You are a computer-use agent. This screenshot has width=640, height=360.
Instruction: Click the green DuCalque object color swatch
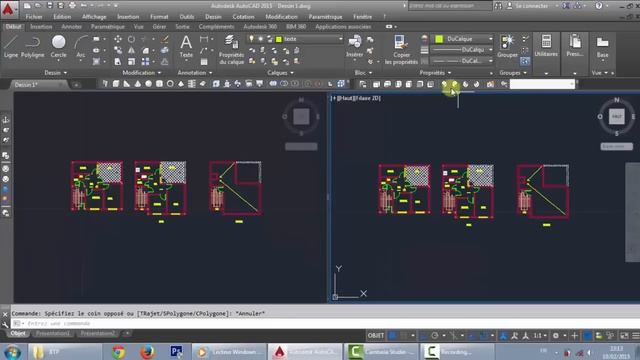(x=439, y=39)
